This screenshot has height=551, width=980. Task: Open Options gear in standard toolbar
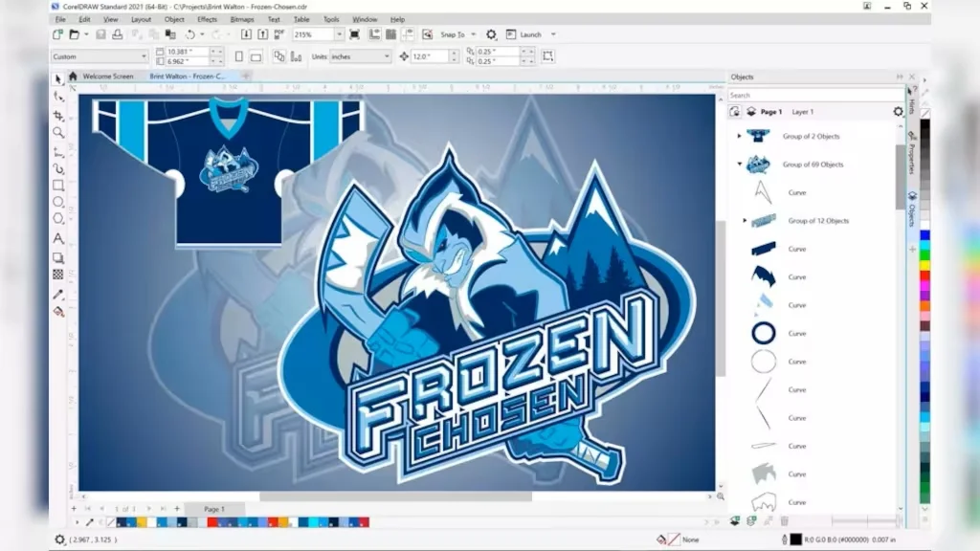pos(491,34)
